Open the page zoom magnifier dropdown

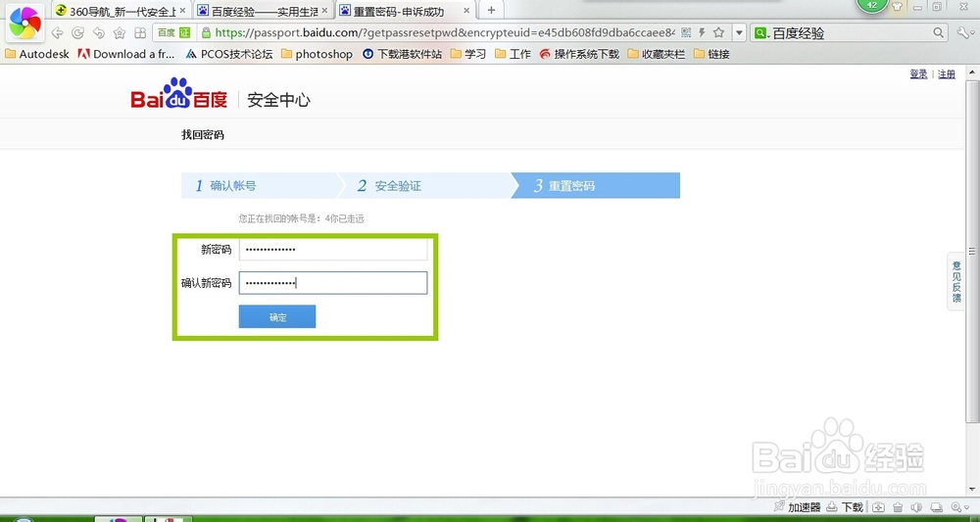tap(959, 507)
